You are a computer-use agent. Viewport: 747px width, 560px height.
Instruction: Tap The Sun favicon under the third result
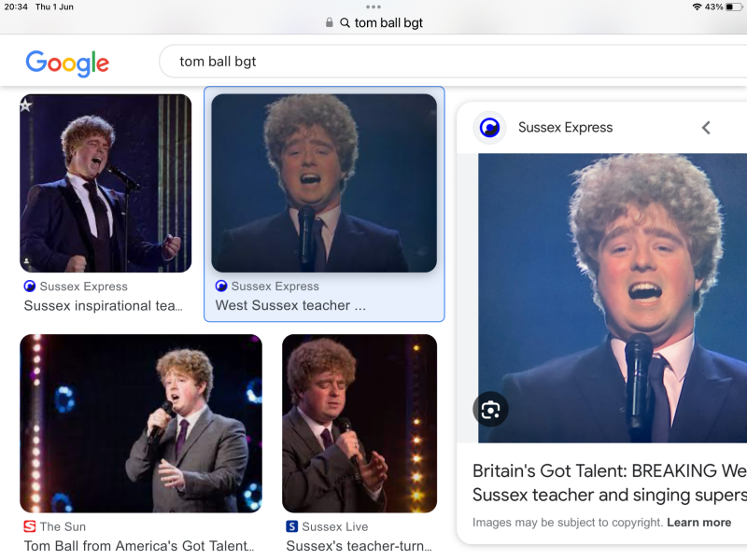30,526
